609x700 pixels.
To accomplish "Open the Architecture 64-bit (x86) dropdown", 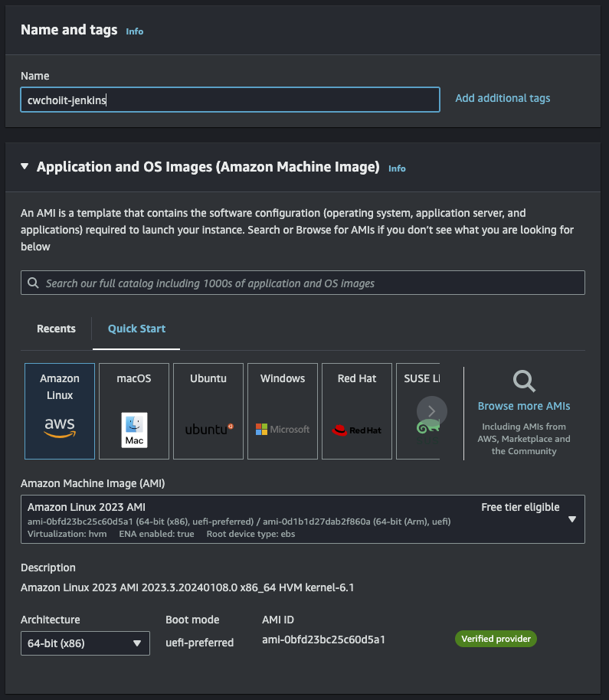I will 85,643.
